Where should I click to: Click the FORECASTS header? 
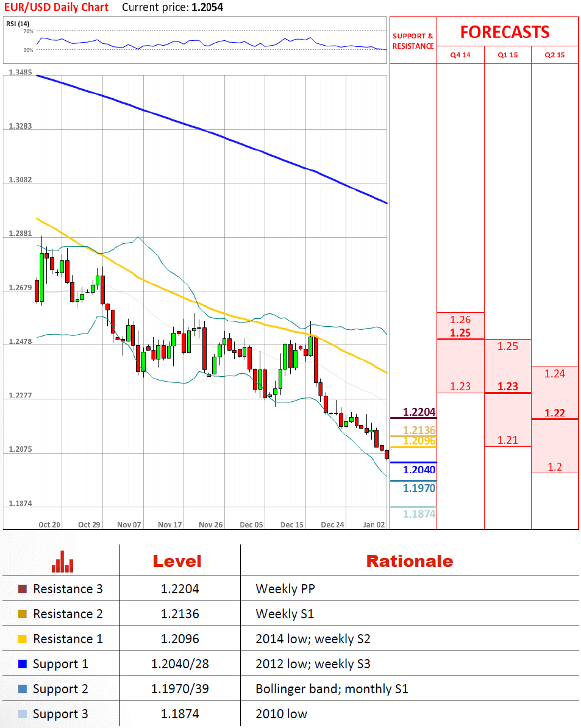(x=505, y=32)
